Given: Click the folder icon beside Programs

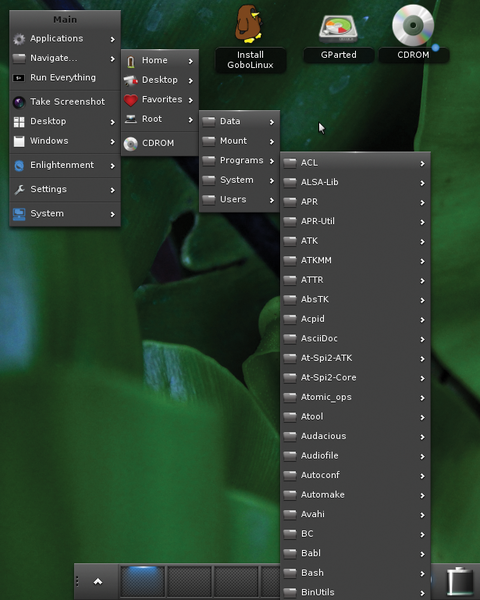Looking at the screenshot, I should pyautogui.click(x=209, y=161).
